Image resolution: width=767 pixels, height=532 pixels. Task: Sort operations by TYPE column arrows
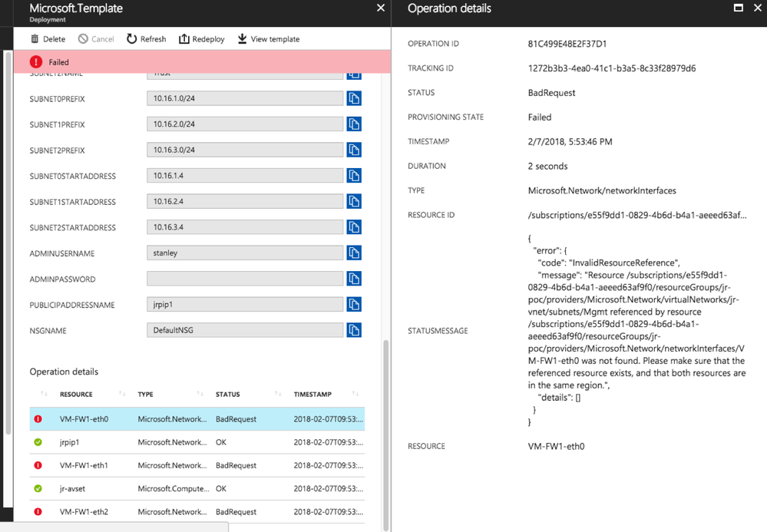(200, 395)
